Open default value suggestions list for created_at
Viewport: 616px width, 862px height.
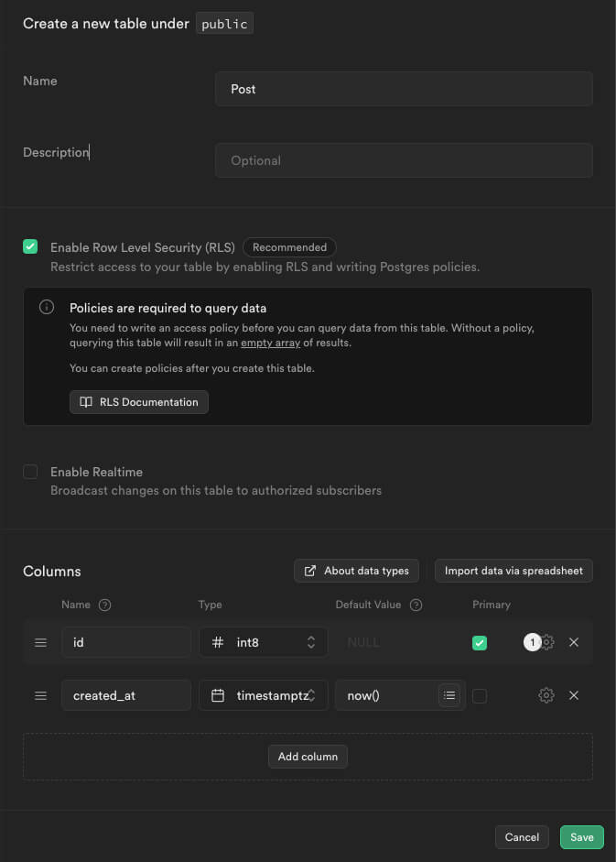(x=448, y=696)
